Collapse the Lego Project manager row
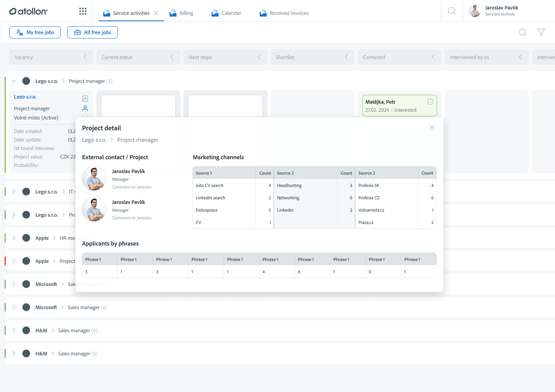The height and width of the screenshot is (392, 555). click(x=14, y=81)
